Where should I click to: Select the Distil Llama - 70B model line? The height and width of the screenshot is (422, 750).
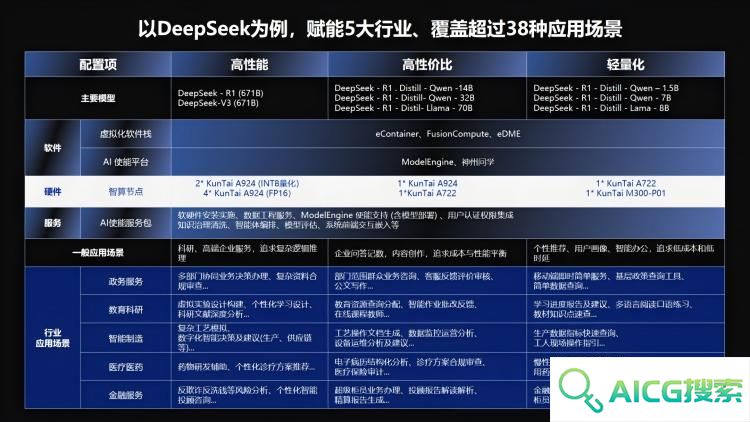403,108
